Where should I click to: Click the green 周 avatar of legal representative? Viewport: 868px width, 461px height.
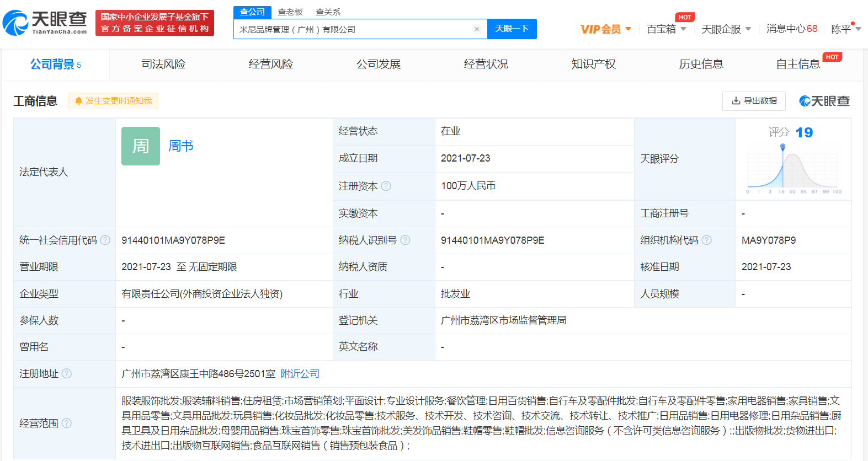tap(141, 146)
